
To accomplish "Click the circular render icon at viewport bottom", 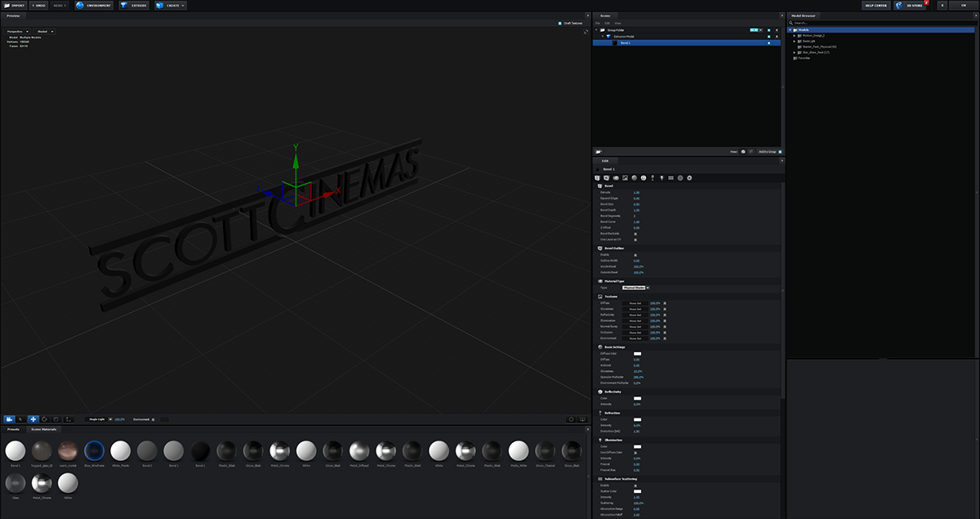I will click(571, 419).
